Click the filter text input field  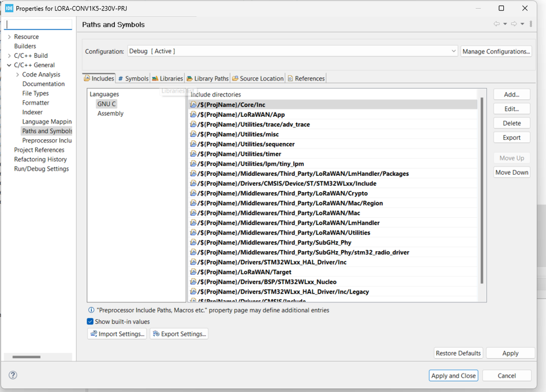(38, 25)
